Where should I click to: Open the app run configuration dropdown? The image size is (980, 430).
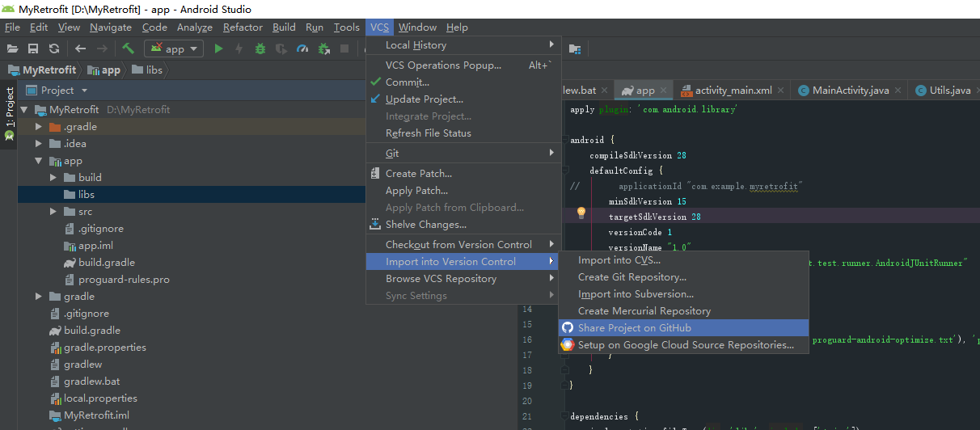coord(174,48)
